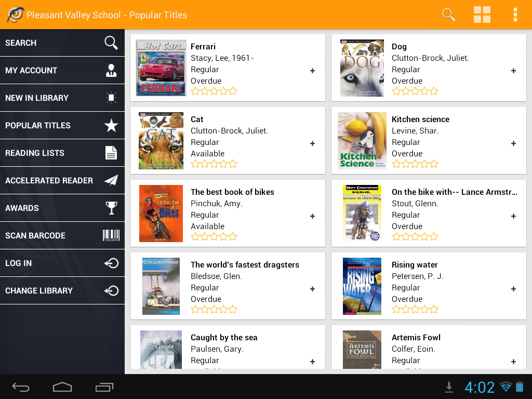The image size is (532, 399).
Task: Tap the 4:02 clock in status bar
Action: click(x=480, y=387)
